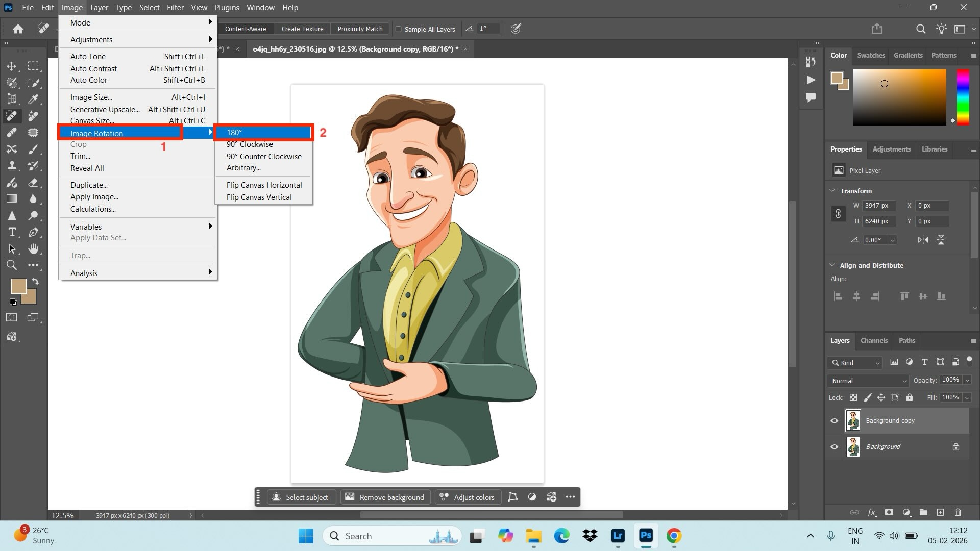This screenshot has width=980, height=551.
Task: Lock transparent pixels of the layer
Action: tap(854, 397)
